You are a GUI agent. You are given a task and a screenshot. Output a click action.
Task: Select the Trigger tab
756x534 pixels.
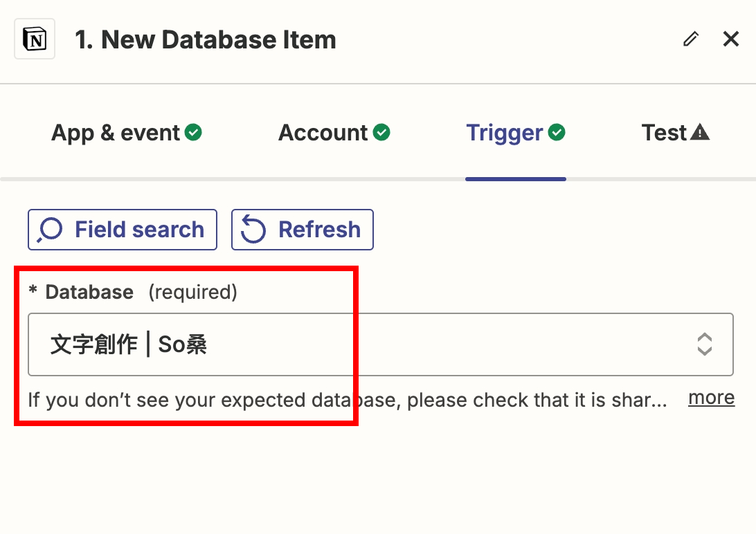click(x=505, y=133)
